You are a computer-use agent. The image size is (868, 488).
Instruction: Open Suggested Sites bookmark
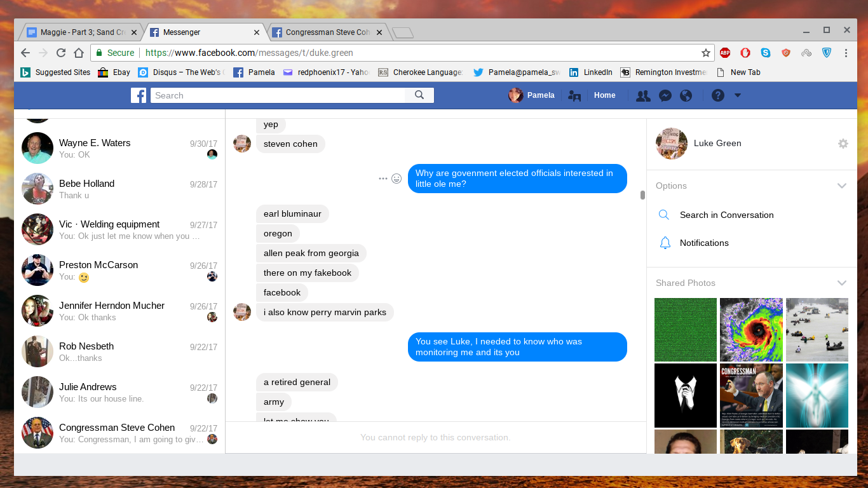click(55, 72)
